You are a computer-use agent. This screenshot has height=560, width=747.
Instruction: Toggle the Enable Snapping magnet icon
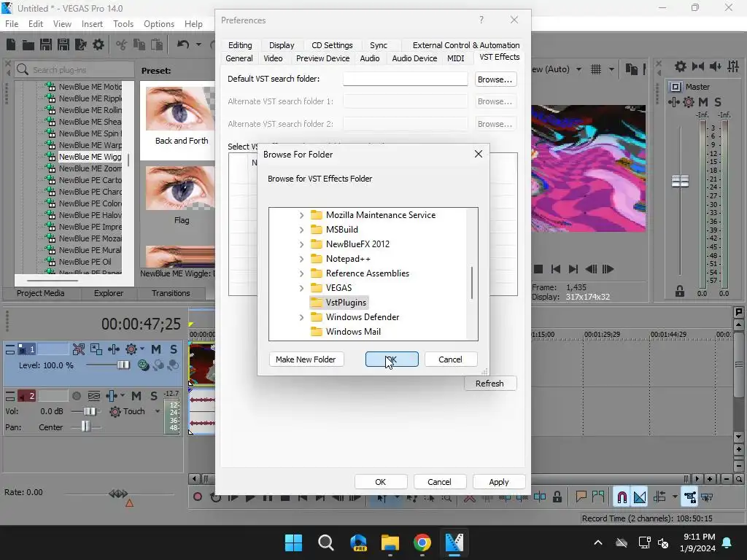point(622,497)
